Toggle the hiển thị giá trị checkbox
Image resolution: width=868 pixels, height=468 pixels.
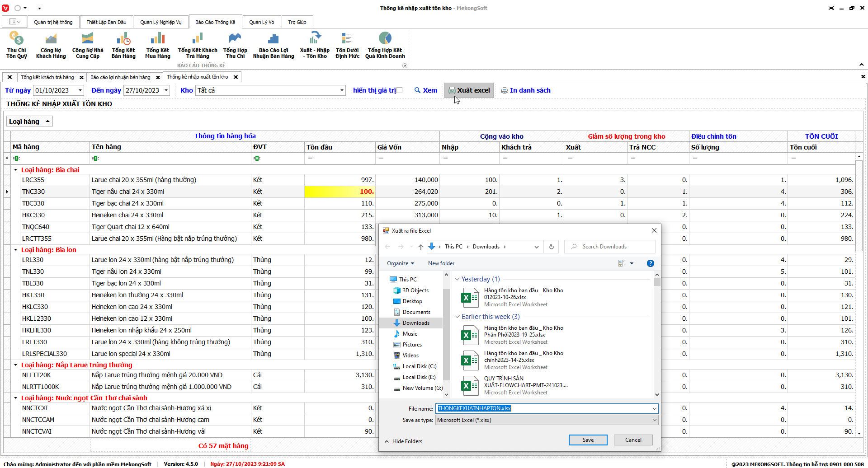399,90
